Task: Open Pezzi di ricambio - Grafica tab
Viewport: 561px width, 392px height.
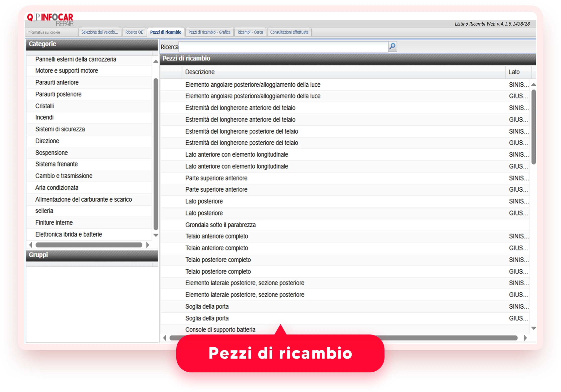Action: click(209, 32)
